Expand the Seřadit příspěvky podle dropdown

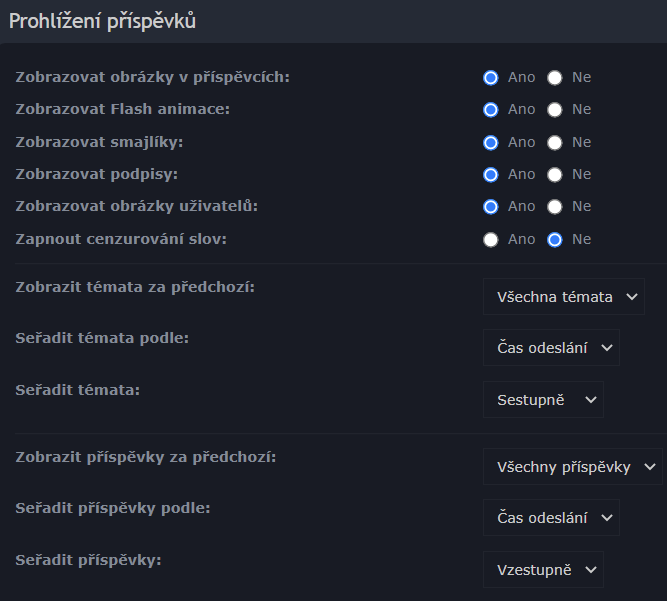tap(551, 518)
